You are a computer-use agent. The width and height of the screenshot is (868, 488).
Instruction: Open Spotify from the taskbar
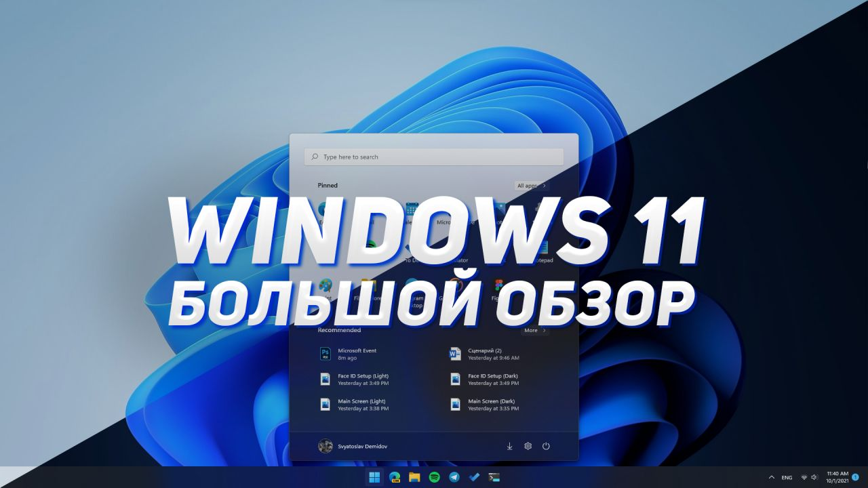[435, 477]
